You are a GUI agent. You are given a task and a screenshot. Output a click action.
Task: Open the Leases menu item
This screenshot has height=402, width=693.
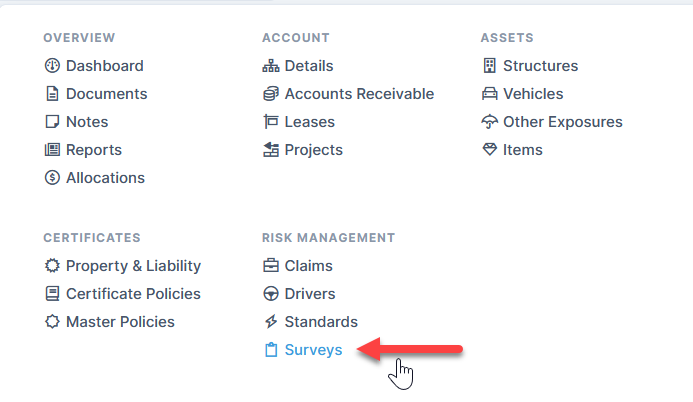coord(309,122)
